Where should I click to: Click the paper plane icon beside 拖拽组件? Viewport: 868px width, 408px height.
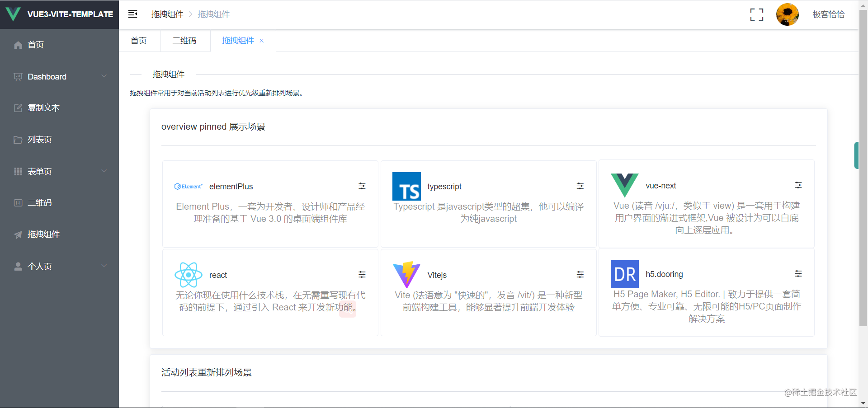[18, 234]
